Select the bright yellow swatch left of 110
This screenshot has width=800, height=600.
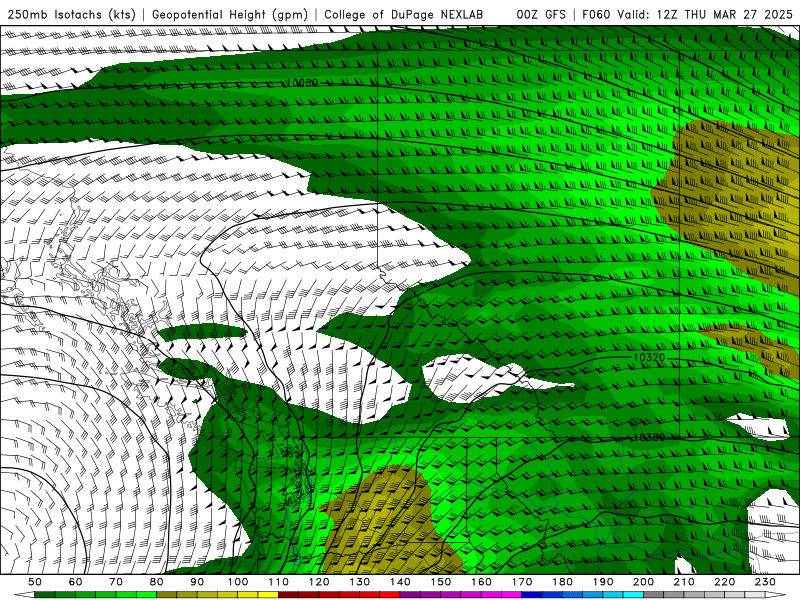[x=268, y=595]
